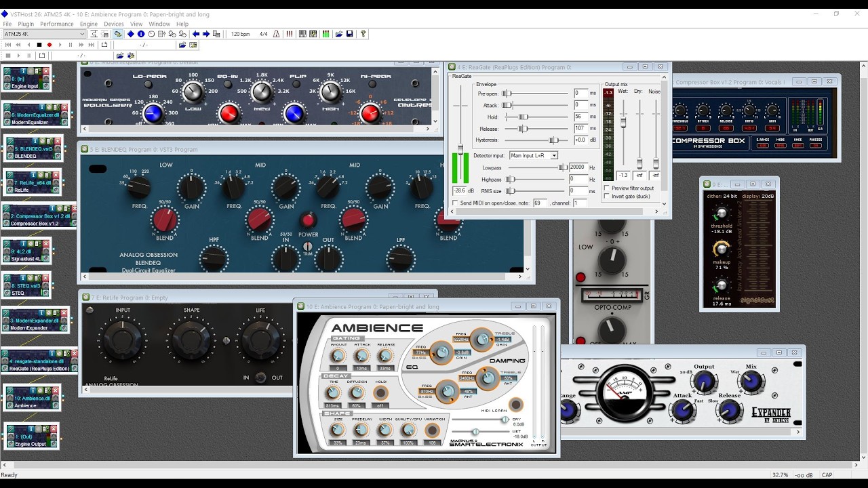The width and height of the screenshot is (868, 488).
Task: Open the Devices menu
Action: pyautogui.click(x=114, y=24)
